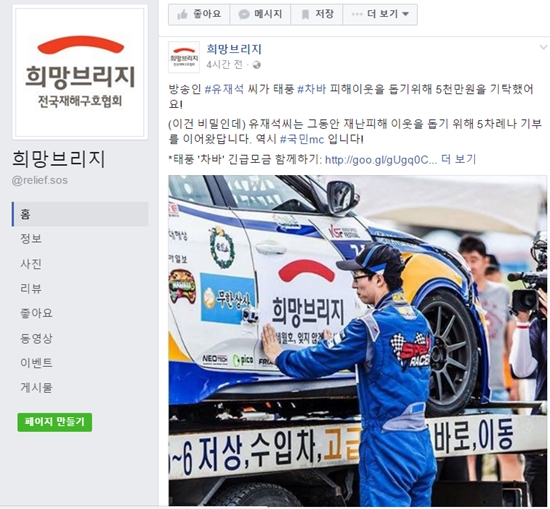Open the 사진 photos section
The height and width of the screenshot is (509, 550).
[31, 263]
